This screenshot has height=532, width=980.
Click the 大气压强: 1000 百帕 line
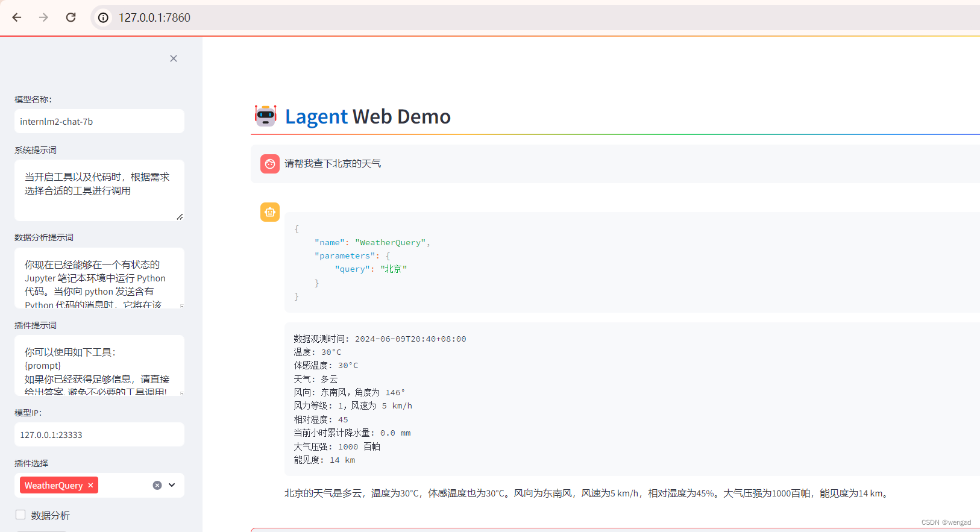tap(337, 446)
